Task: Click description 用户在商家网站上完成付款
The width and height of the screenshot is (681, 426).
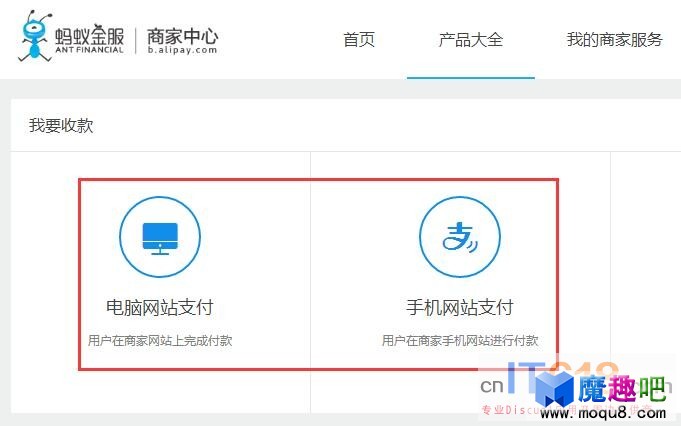Action: [160, 340]
